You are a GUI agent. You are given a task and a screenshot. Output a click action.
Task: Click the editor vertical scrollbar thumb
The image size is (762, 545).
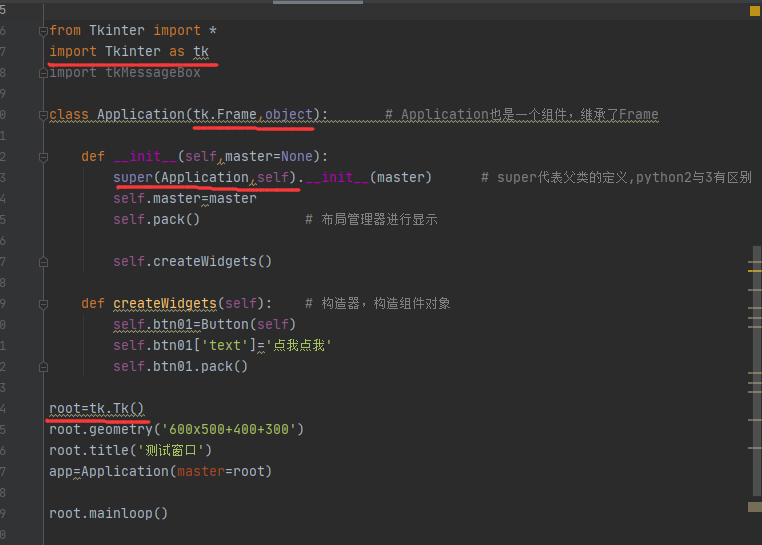[x=757, y=371]
